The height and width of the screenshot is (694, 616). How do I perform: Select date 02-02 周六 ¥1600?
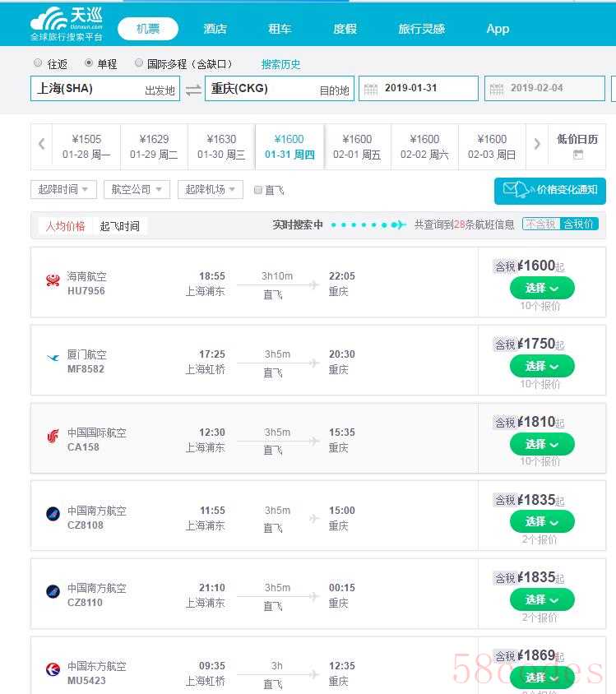point(425,147)
